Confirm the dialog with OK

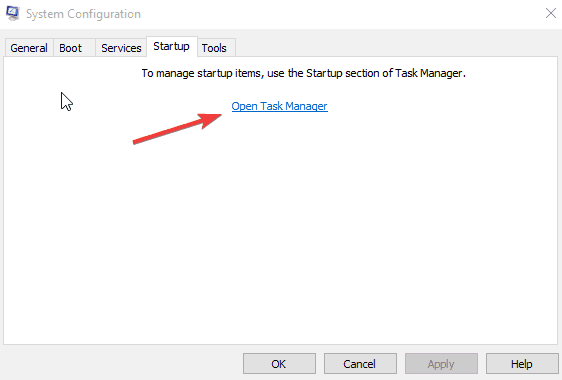coord(279,364)
